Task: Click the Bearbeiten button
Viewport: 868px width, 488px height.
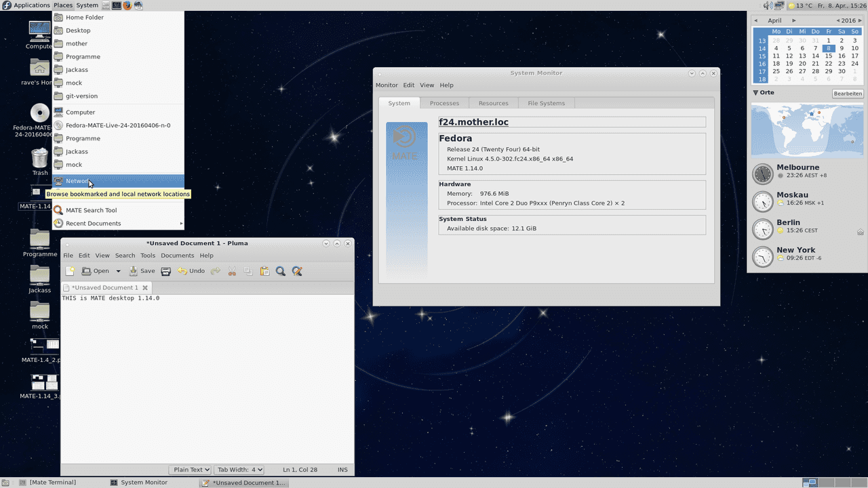Action: 848,94
